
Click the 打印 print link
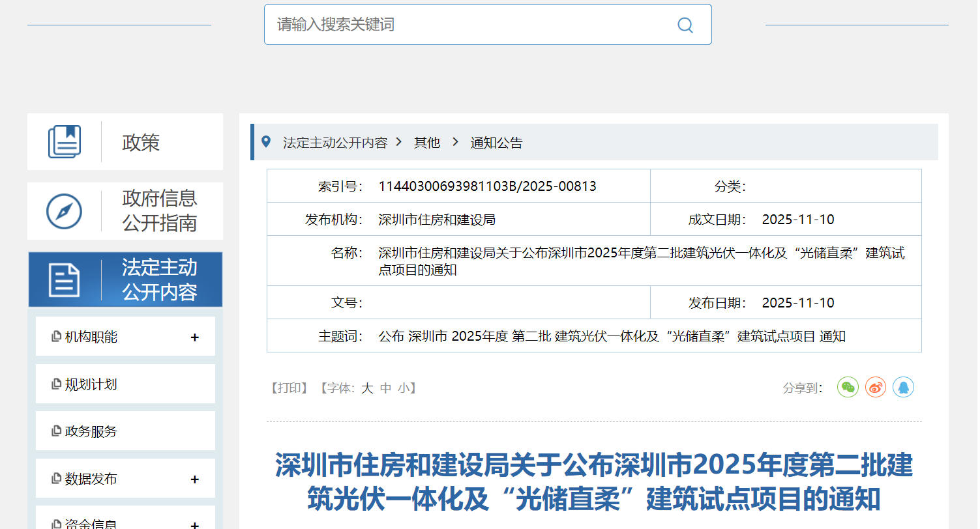point(289,388)
